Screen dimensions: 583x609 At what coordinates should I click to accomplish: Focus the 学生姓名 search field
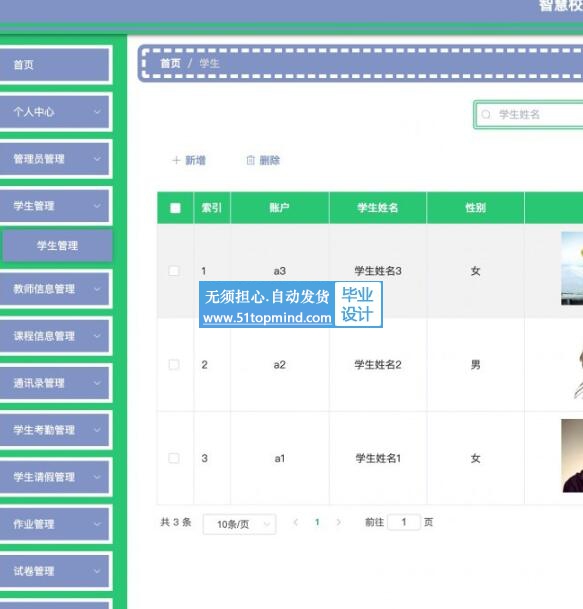[529, 114]
